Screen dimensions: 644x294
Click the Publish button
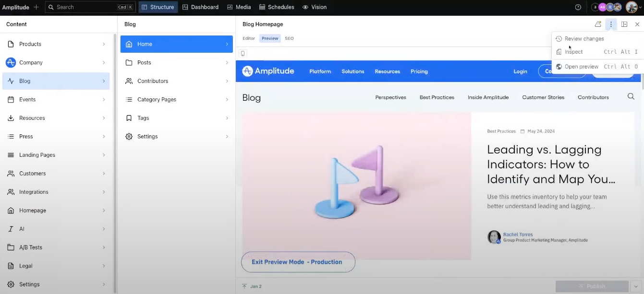tap(592, 286)
